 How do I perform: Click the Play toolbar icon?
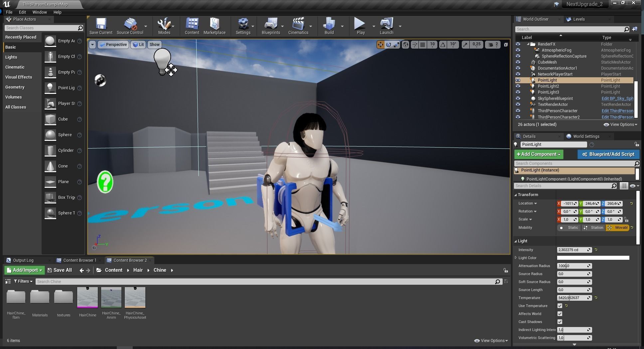click(360, 26)
